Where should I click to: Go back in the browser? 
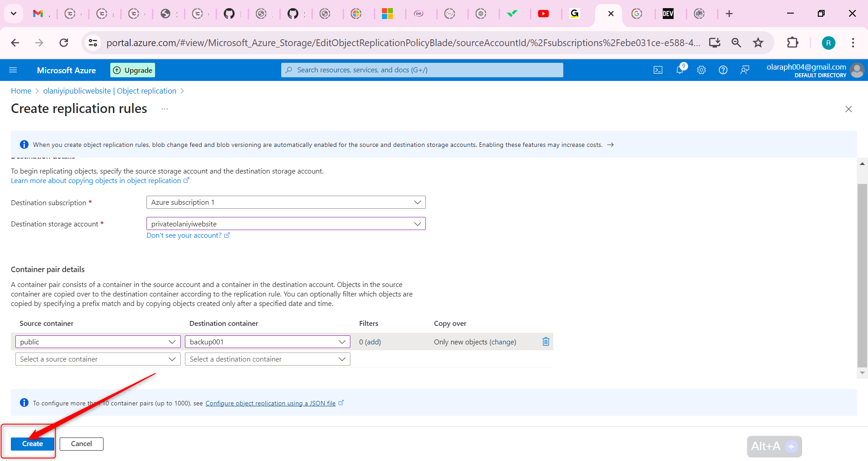[x=15, y=42]
